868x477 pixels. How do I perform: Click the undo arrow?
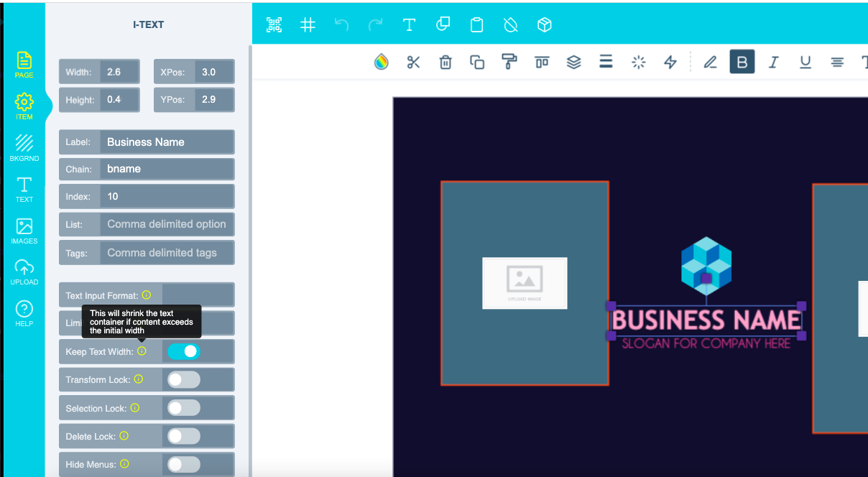tap(342, 25)
